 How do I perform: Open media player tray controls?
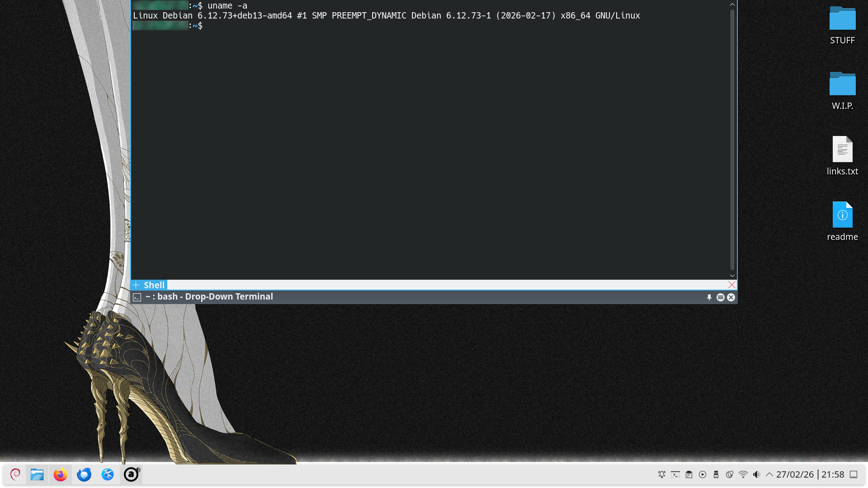703,474
